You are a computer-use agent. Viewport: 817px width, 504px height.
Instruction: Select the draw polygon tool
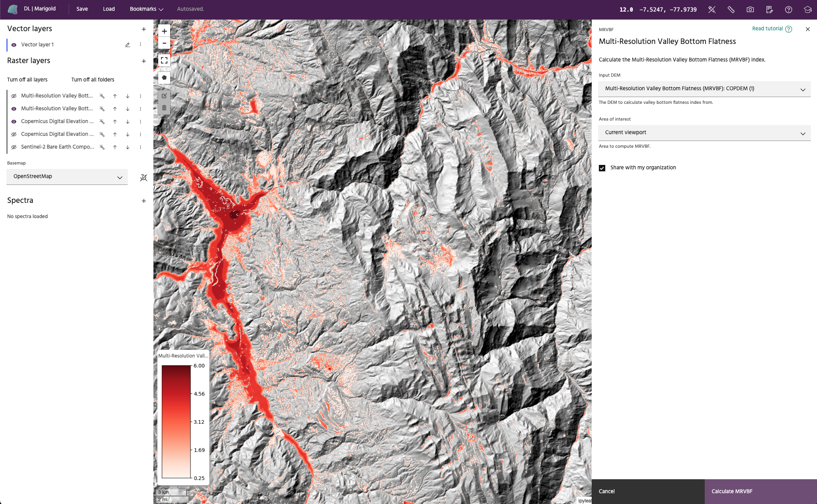click(164, 77)
